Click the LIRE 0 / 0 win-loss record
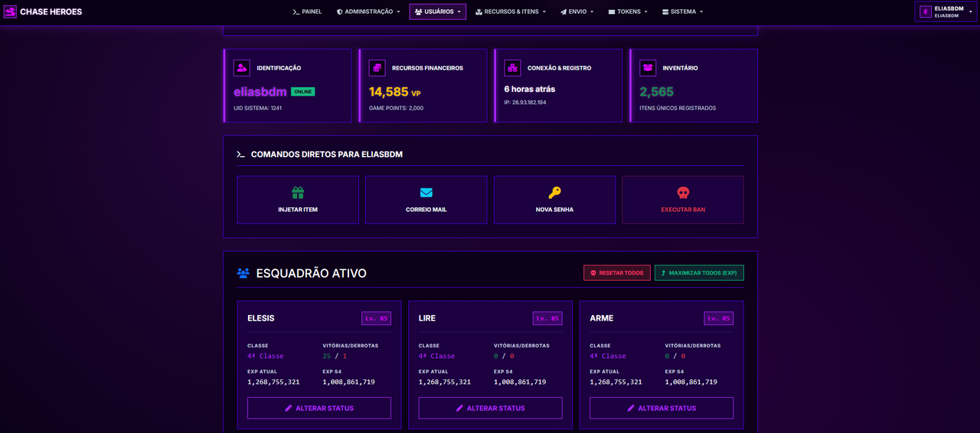Screen dimensions: 980x433 tap(504, 356)
